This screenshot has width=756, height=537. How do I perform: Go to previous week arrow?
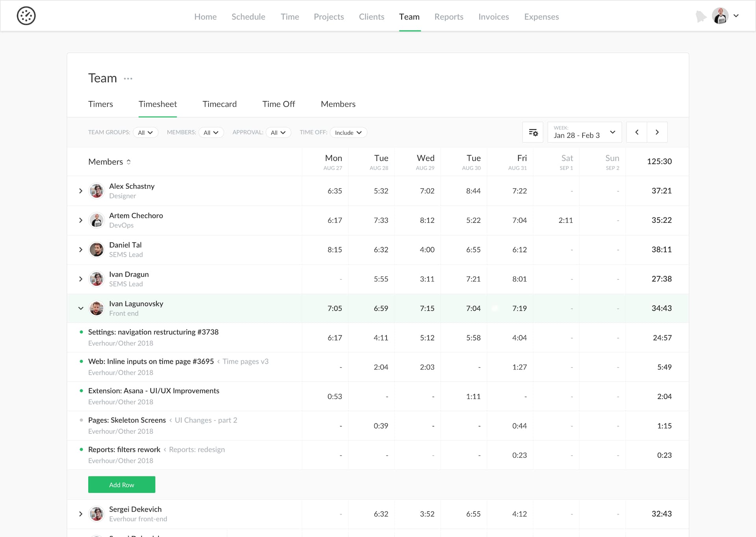[x=637, y=133]
